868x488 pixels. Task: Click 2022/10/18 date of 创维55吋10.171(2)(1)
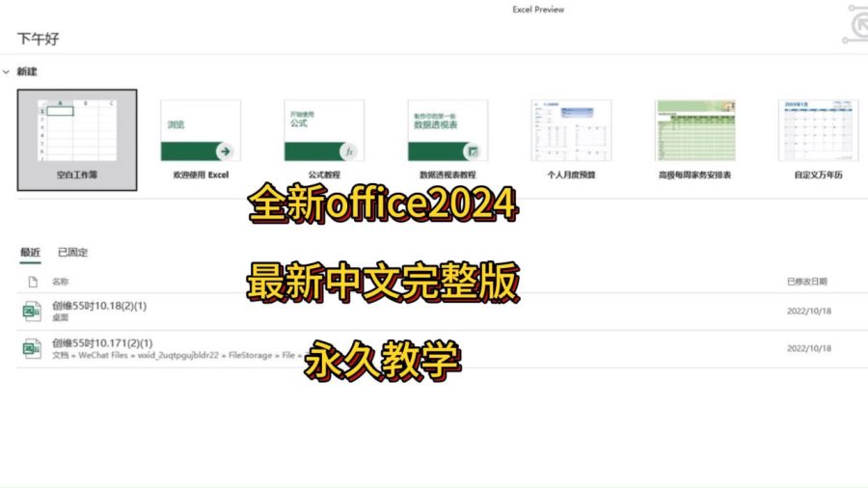(x=809, y=348)
